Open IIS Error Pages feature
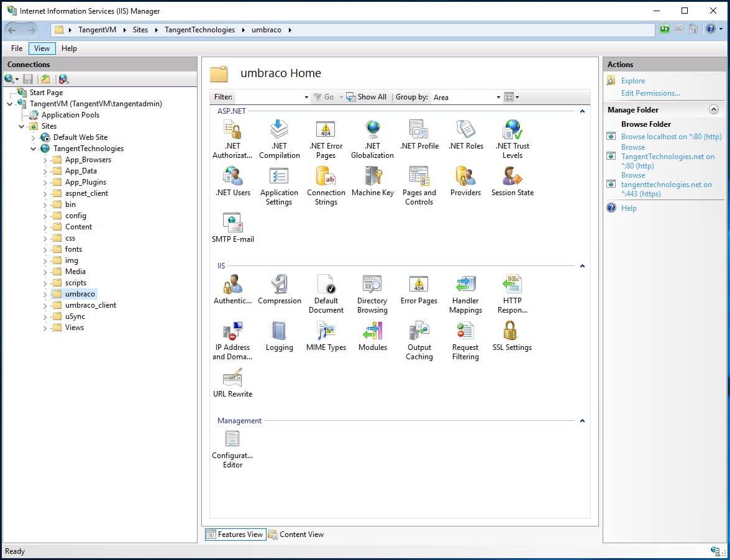The image size is (730, 560). click(419, 289)
